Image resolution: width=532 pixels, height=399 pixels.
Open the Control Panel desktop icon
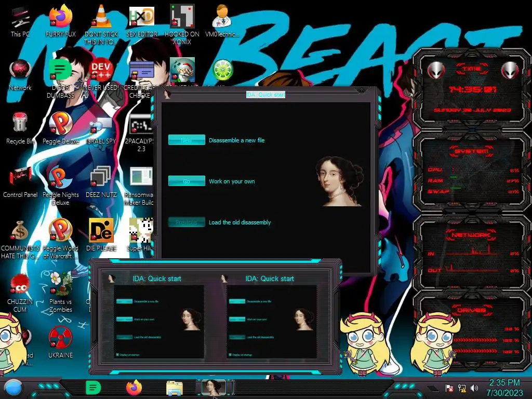coord(20,182)
